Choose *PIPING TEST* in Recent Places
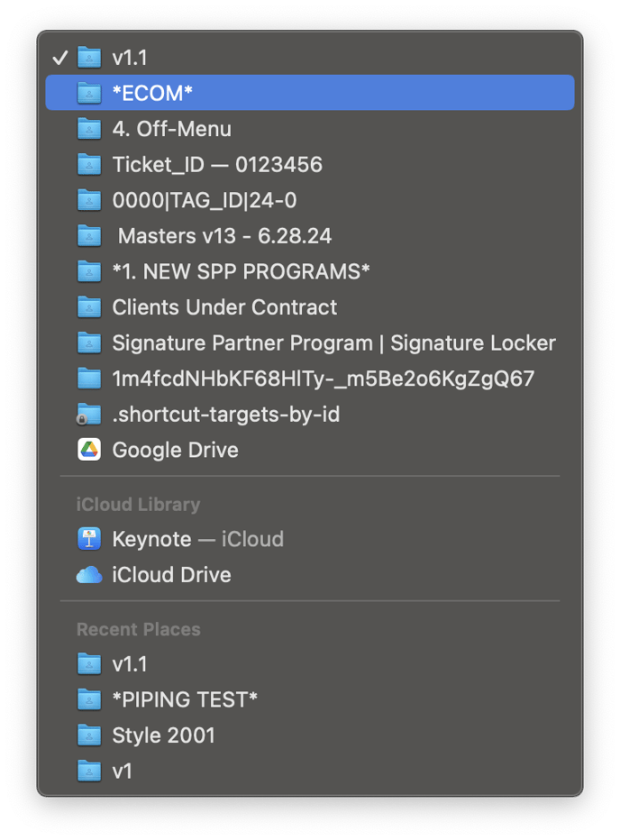Image resolution: width=620 pixels, height=840 pixels. point(185,699)
